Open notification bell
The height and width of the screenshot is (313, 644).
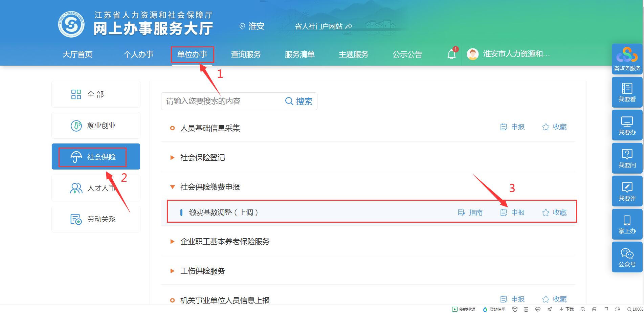452,54
